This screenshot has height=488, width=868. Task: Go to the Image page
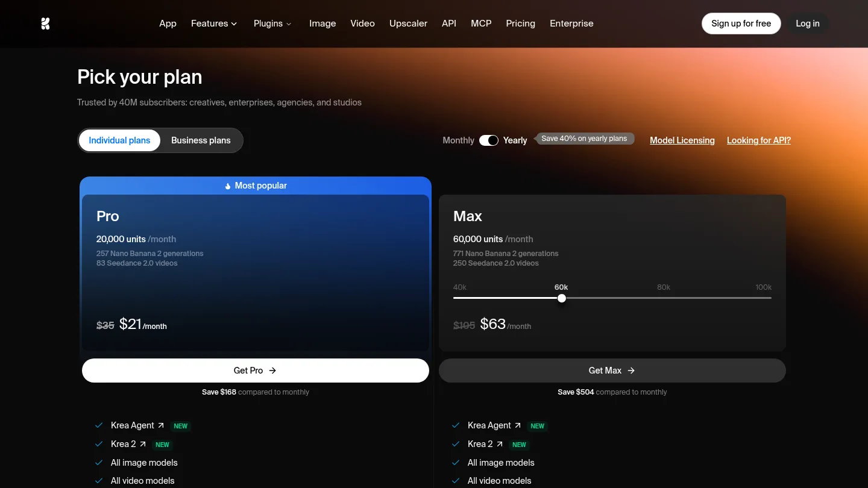(322, 23)
